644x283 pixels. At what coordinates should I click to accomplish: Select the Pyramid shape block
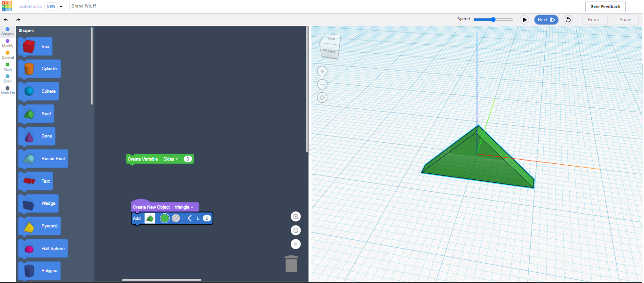[40, 226]
